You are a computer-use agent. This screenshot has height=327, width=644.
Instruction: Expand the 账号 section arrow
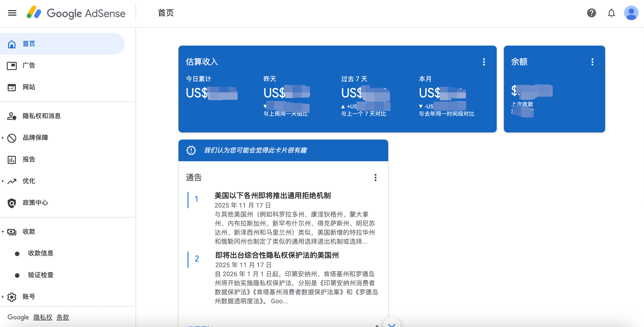(2, 297)
